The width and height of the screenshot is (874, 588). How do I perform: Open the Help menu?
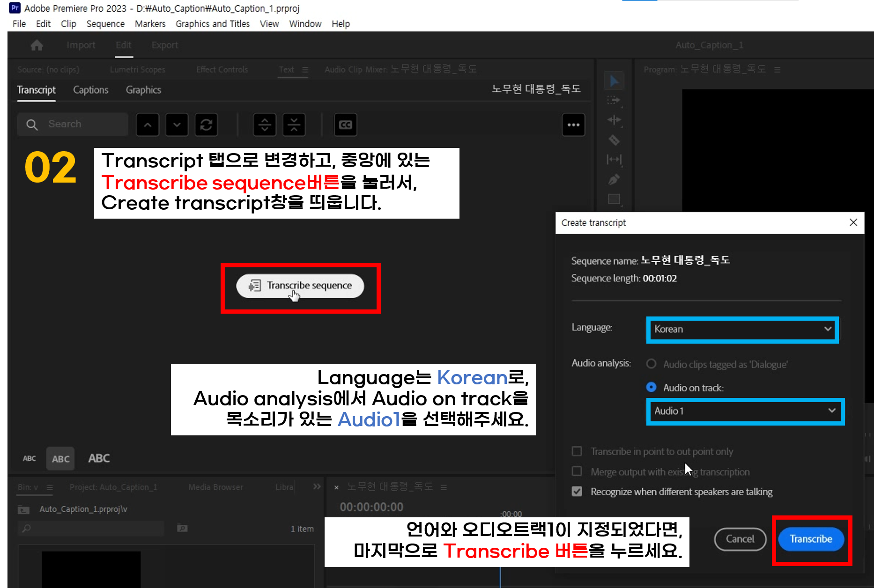pyautogui.click(x=341, y=24)
